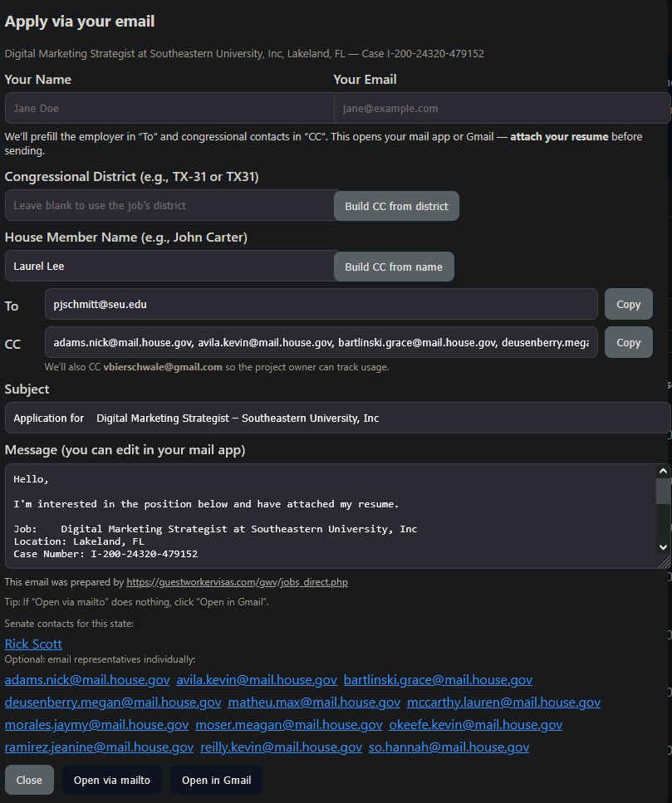Email adams.nick@mail.house.gov individually

(x=87, y=679)
